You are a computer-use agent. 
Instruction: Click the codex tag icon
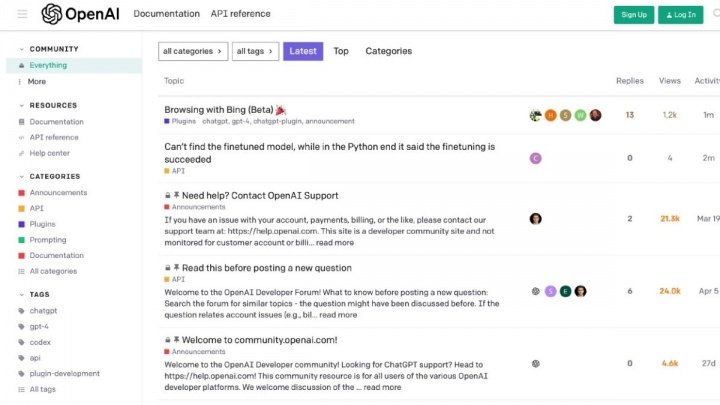point(21,342)
